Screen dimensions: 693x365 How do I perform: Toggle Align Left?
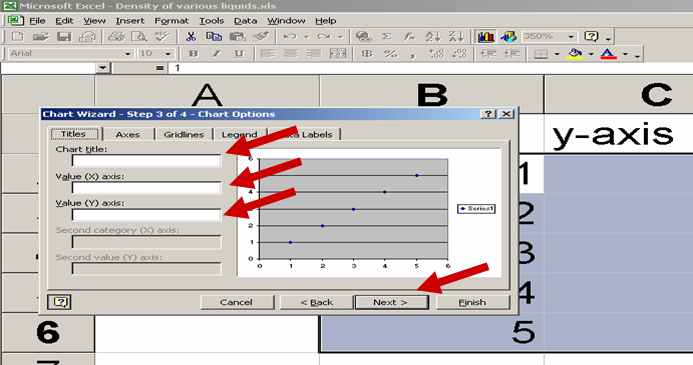click(268, 54)
